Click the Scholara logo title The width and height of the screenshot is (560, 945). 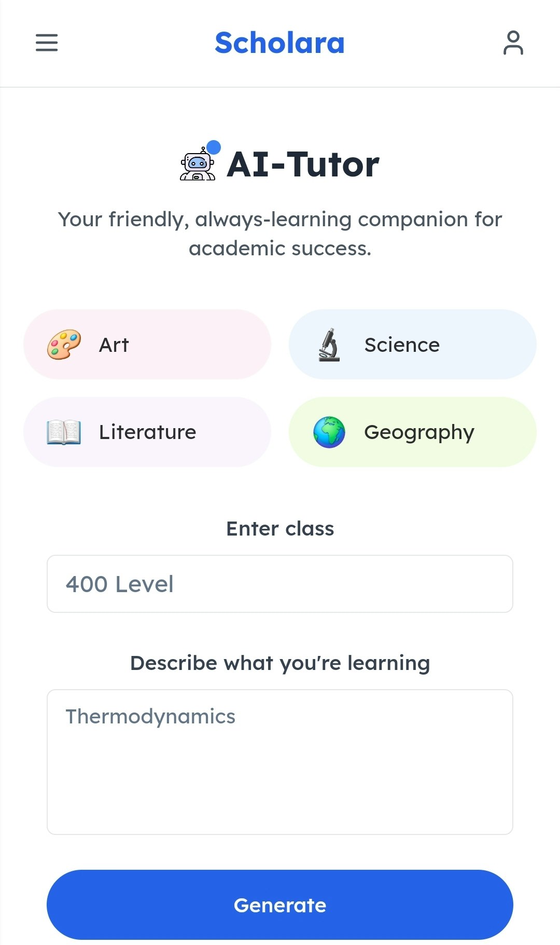(280, 43)
